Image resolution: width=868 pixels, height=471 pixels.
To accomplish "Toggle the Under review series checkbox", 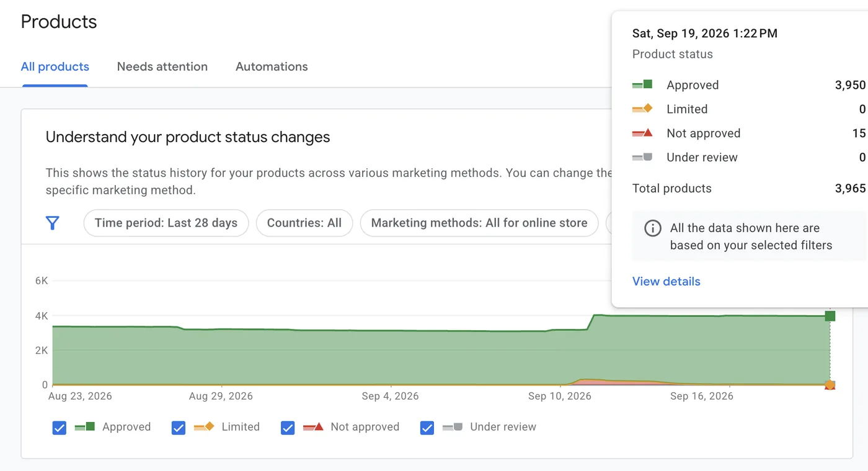I will pyautogui.click(x=427, y=428).
